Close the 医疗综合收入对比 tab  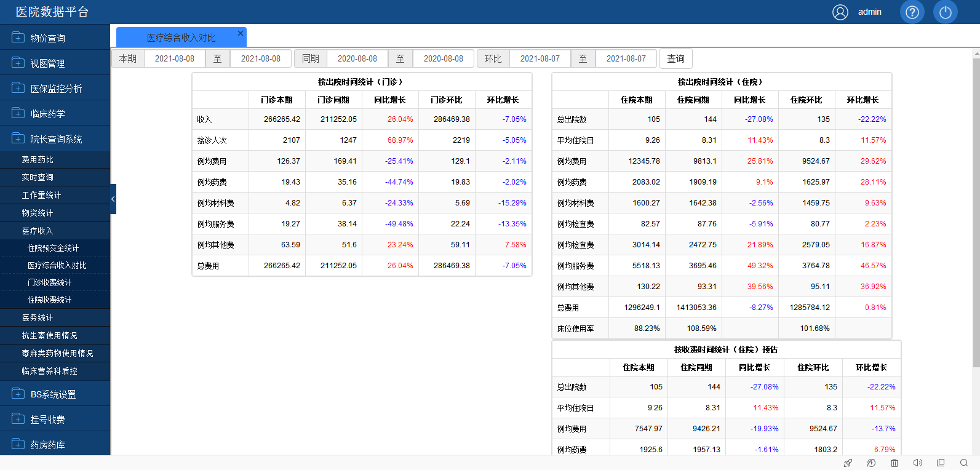click(x=241, y=33)
